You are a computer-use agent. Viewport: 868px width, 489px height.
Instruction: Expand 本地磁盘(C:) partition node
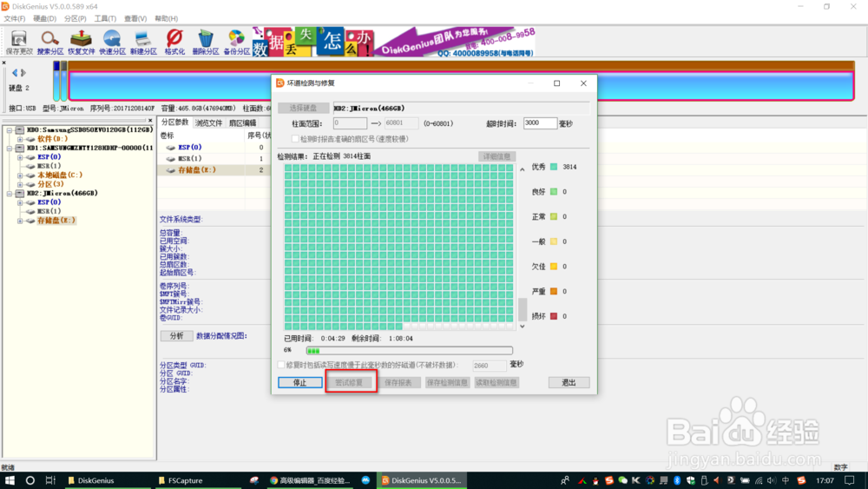click(x=20, y=175)
